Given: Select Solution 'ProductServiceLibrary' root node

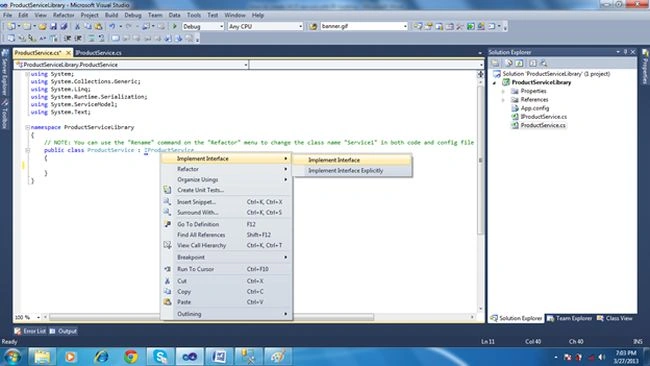Looking at the screenshot, I should [556, 74].
